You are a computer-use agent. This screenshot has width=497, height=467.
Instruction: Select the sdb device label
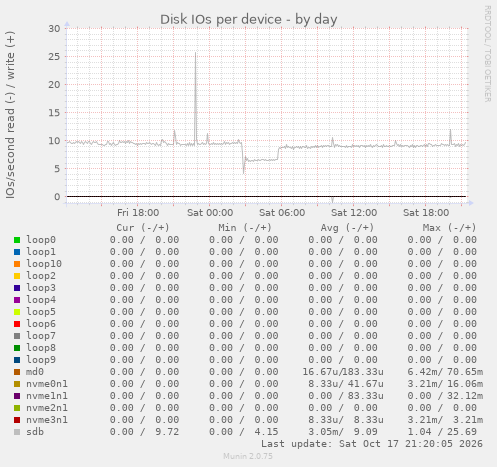click(35, 432)
